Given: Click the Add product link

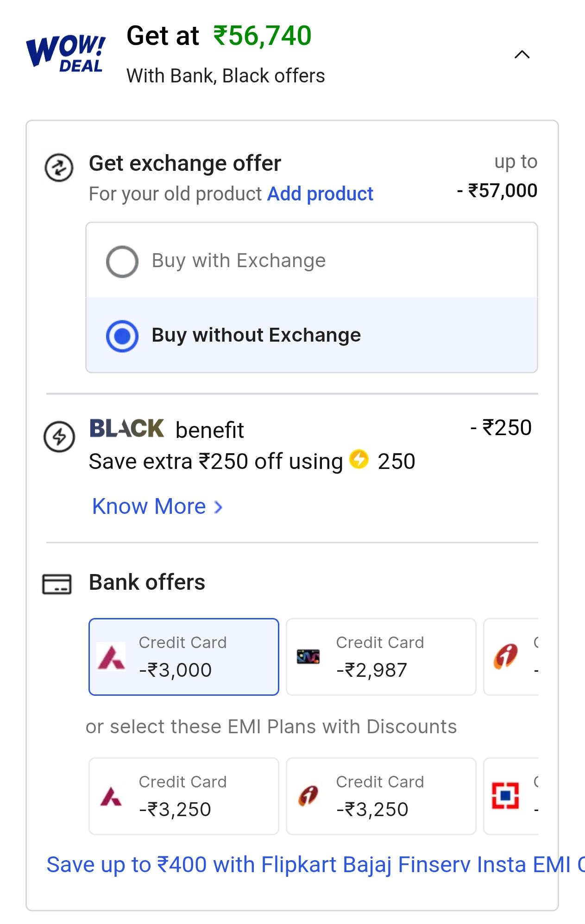Looking at the screenshot, I should point(320,194).
